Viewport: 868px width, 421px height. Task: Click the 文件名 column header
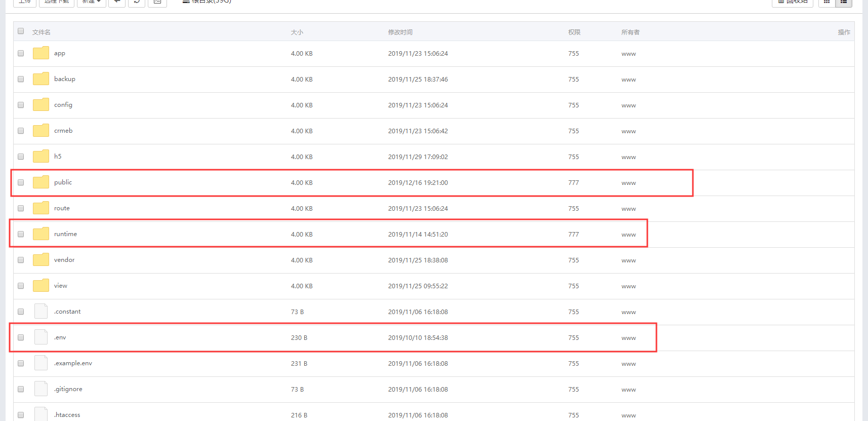click(x=42, y=32)
